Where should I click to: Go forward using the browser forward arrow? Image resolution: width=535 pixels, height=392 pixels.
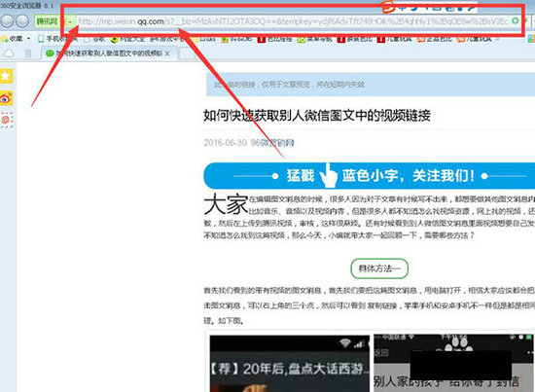[x=22, y=21]
